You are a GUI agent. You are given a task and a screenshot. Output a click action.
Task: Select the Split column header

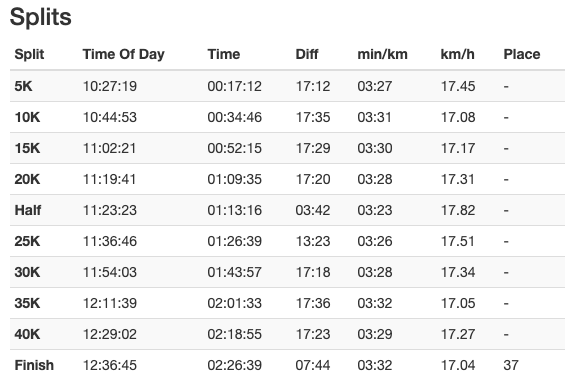[x=29, y=54]
